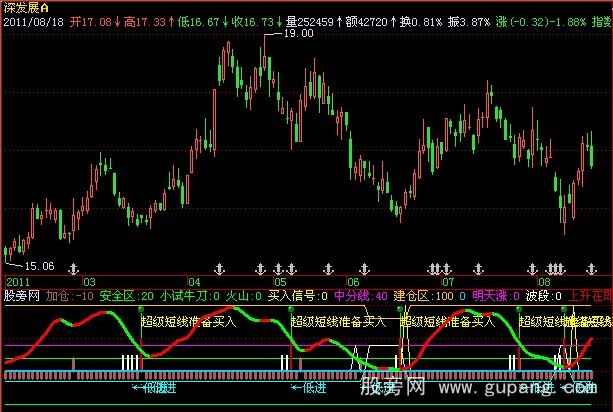This screenshot has height=412, width=613.
Task: Click the 加仓:-10 indicator value
Action: [70, 296]
